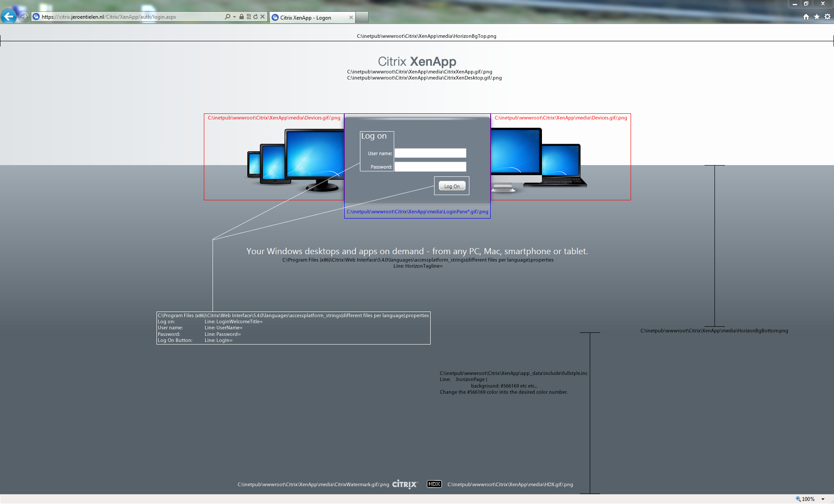Click the security lock icon in address bar
Screen dimensions: 834x504
click(x=242, y=17)
